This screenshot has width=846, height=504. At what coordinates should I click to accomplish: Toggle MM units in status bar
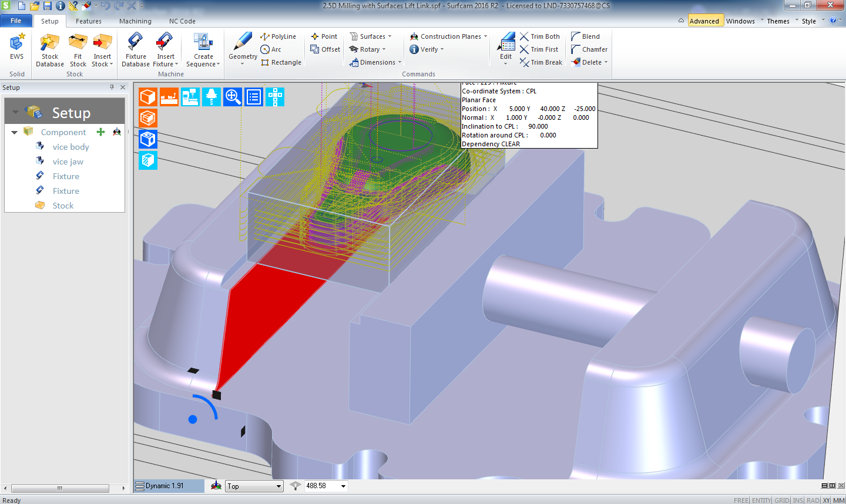coord(839,500)
